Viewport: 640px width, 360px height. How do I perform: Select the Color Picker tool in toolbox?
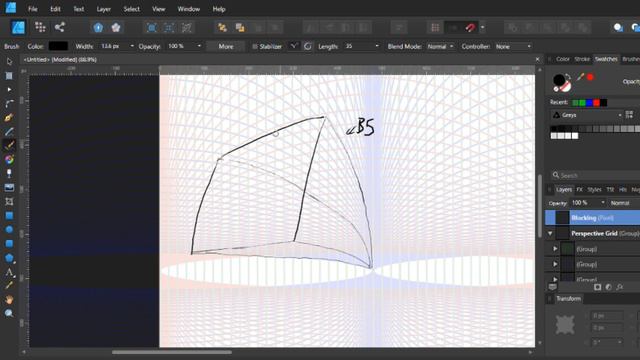click(9, 286)
